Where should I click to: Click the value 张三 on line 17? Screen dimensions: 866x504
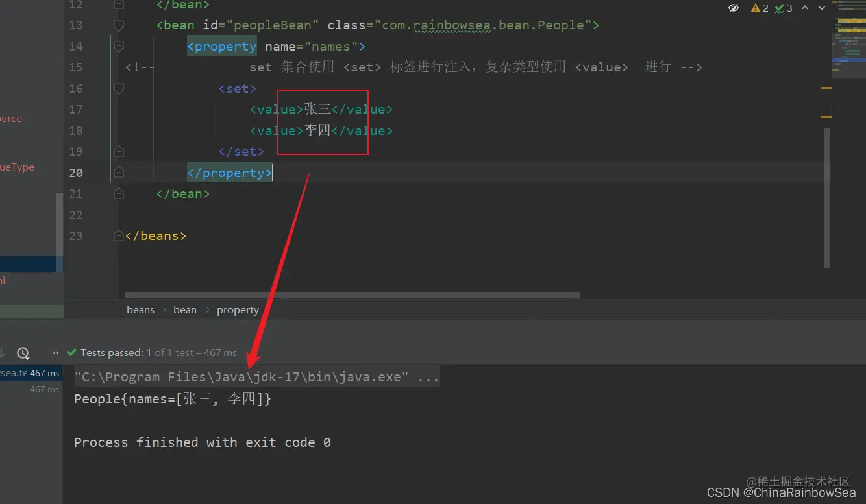[317, 110]
